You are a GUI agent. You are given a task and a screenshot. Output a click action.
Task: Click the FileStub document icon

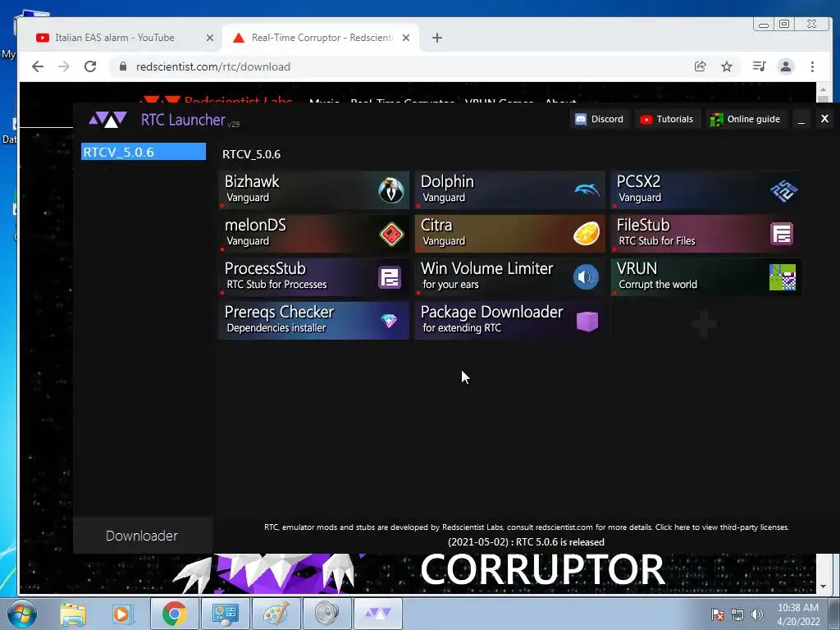[782, 234]
